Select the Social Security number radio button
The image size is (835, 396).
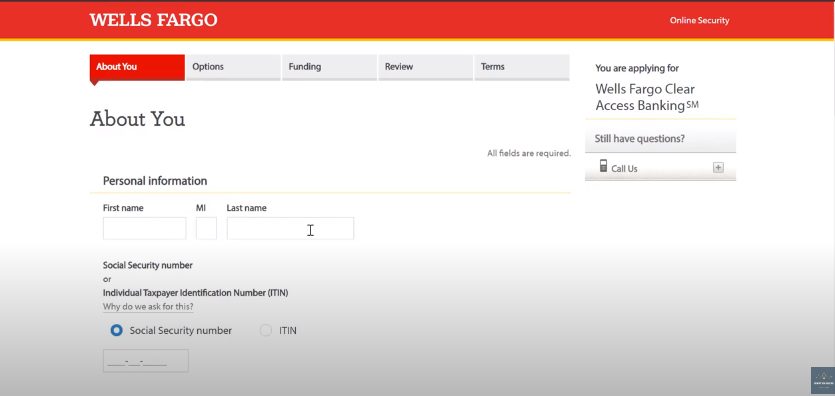coord(116,331)
